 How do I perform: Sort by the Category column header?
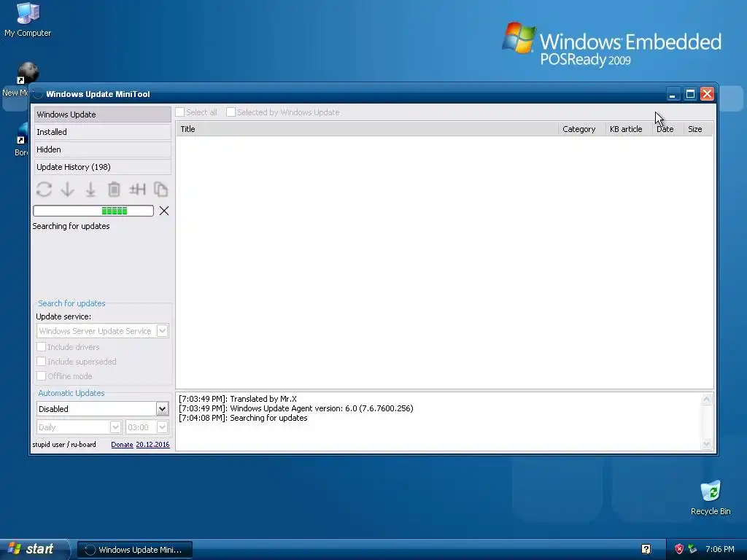(581, 129)
